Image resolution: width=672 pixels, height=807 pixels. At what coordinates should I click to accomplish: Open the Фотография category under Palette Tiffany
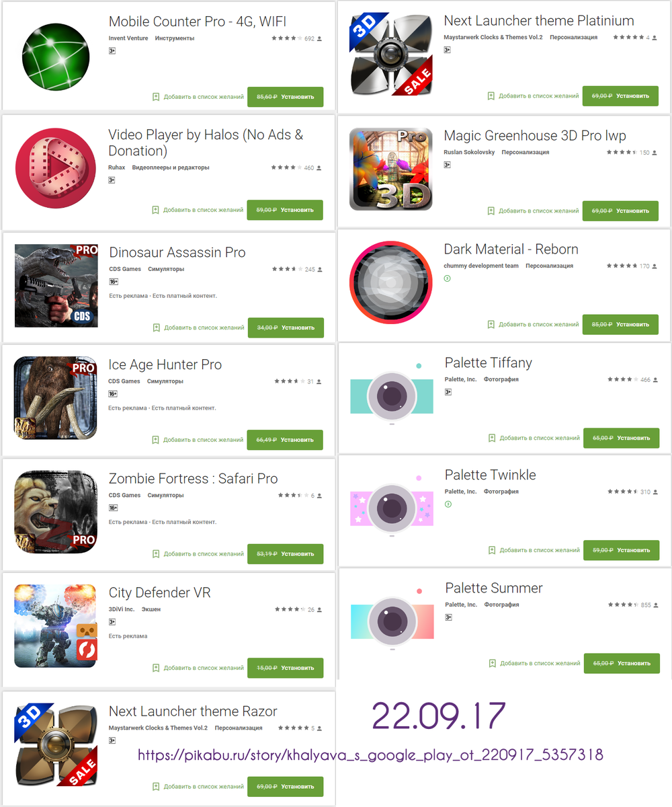(501, 379)
